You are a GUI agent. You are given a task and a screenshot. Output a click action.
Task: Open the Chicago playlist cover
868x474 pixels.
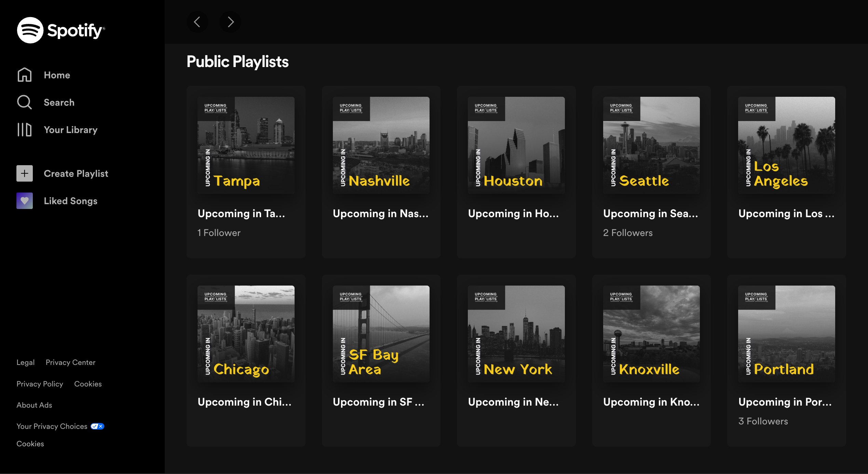point(246,334)
